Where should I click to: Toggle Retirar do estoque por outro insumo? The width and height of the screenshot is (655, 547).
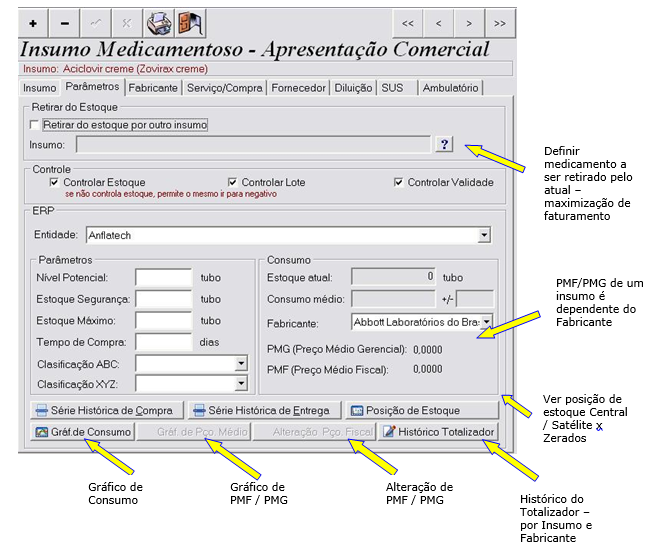click(x=35, y=125)
